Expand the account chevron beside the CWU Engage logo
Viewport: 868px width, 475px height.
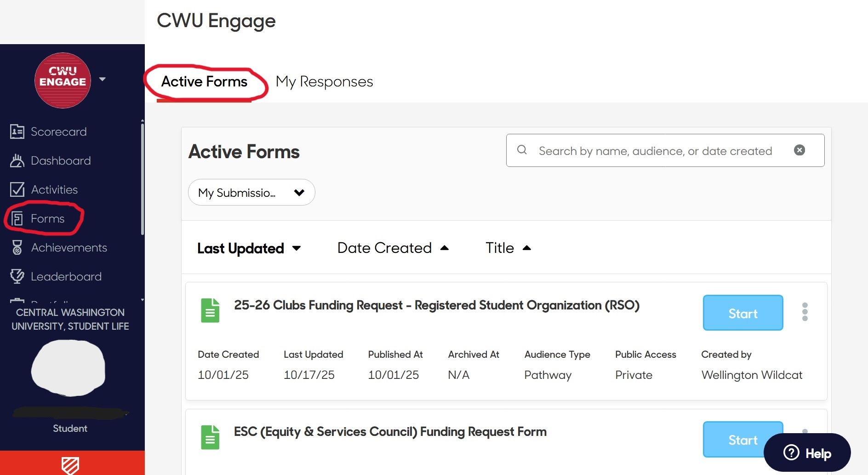(x=102, y=79)
